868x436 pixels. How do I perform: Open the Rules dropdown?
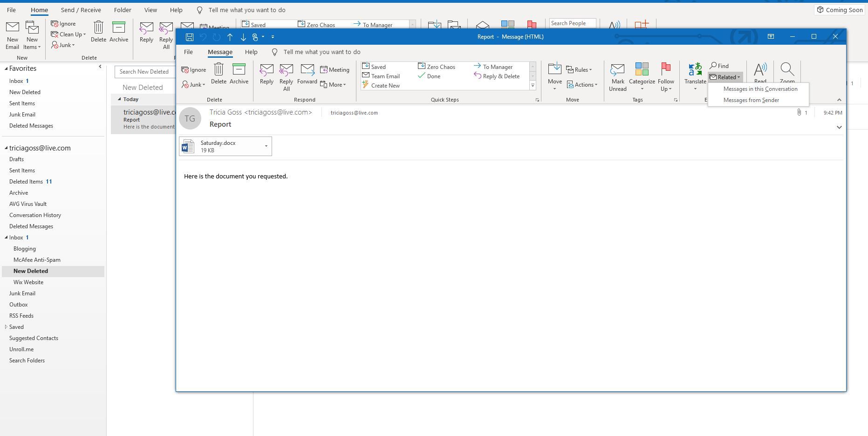click(x=579, y=69)
